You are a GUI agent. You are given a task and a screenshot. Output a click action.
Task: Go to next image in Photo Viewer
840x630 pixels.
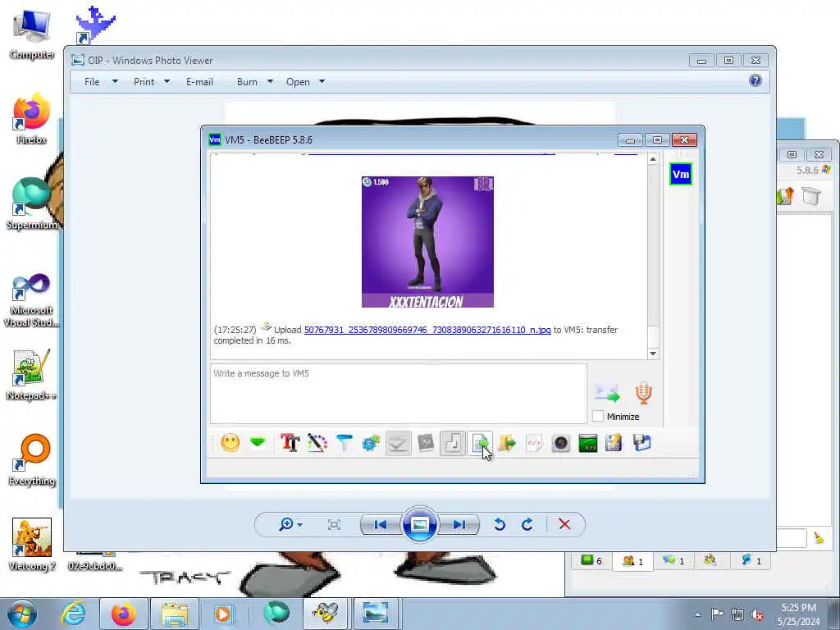(x=459, y=524)
